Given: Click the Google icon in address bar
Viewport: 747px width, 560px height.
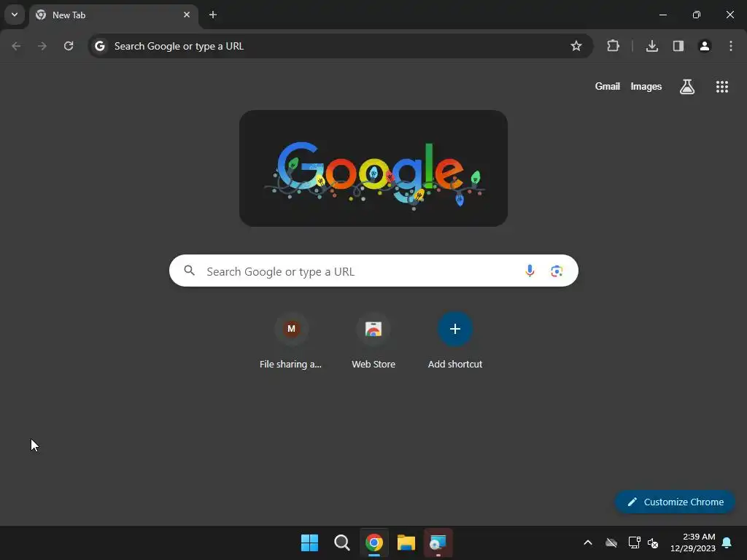Looking at the screenshot, I should click(99, 46).
